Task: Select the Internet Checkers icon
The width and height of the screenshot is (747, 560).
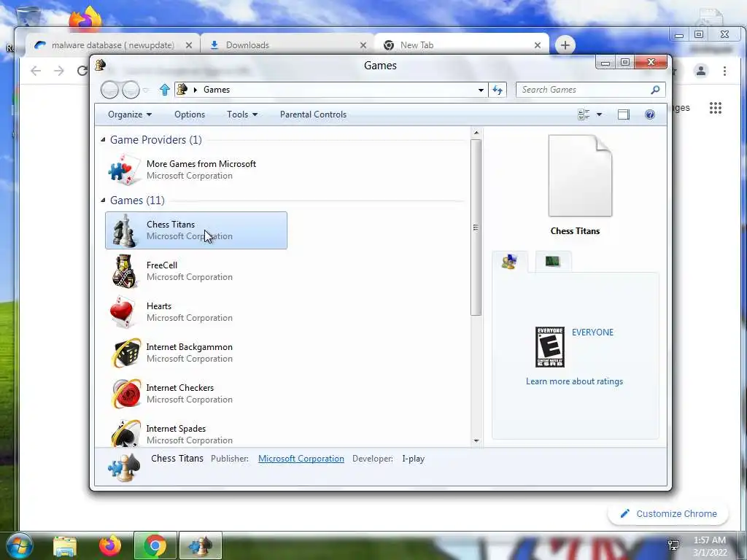Action: [x=125, y=394]
